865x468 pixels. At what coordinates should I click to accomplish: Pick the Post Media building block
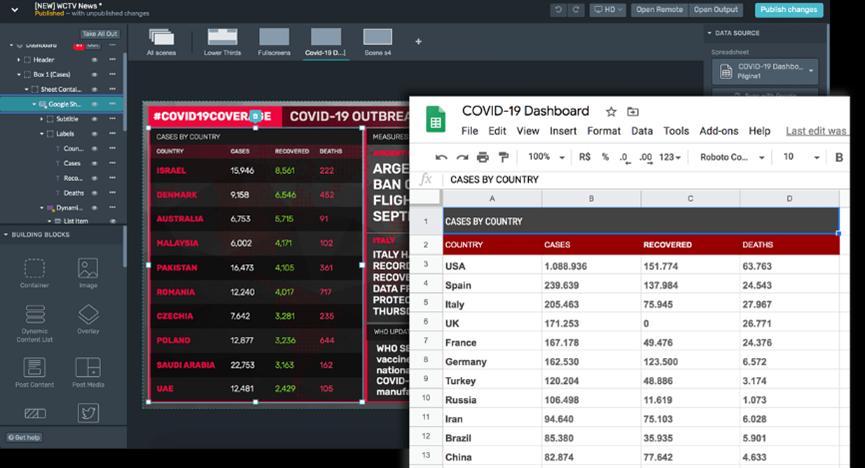pos(88,373)
